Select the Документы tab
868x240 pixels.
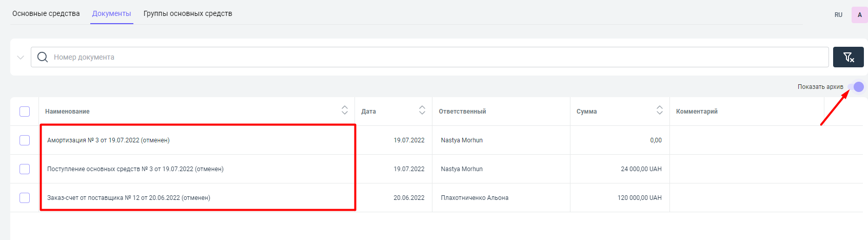pos(111,13)
